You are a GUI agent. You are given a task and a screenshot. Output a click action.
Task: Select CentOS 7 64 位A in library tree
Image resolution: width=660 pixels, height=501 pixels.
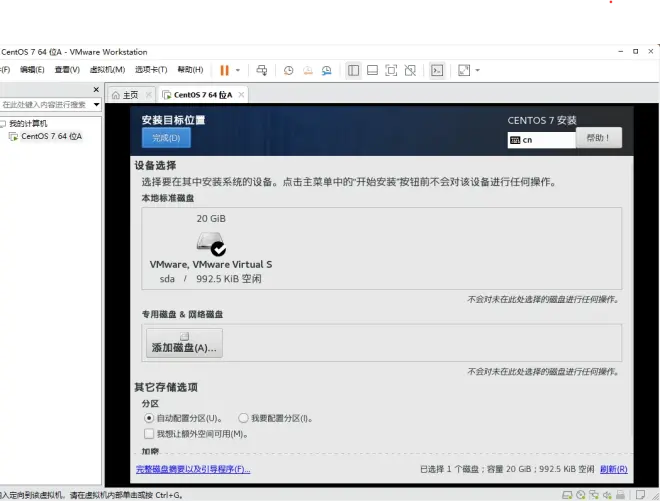51,136
